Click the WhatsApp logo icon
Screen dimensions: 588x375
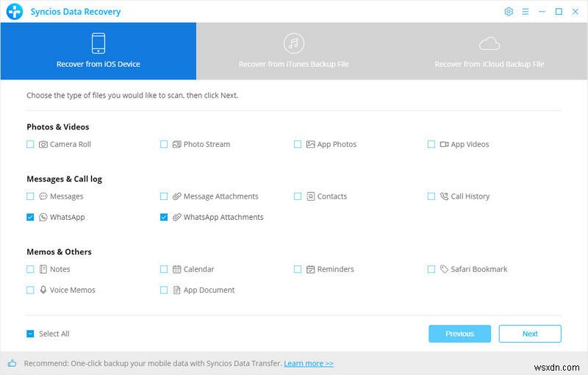pos(43,217)
